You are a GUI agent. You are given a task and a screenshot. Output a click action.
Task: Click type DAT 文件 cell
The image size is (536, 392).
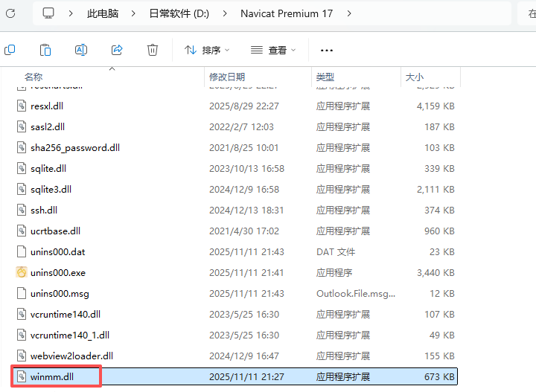click(336, 252)
